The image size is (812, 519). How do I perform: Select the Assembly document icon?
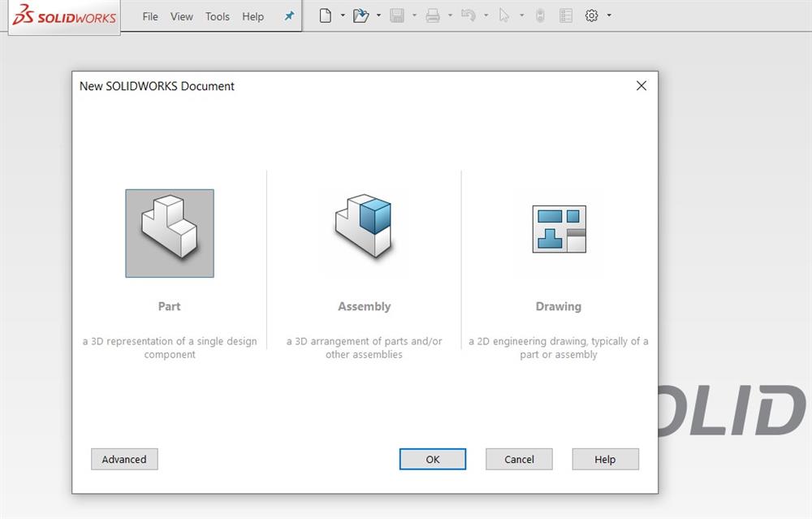pos(364,226)
